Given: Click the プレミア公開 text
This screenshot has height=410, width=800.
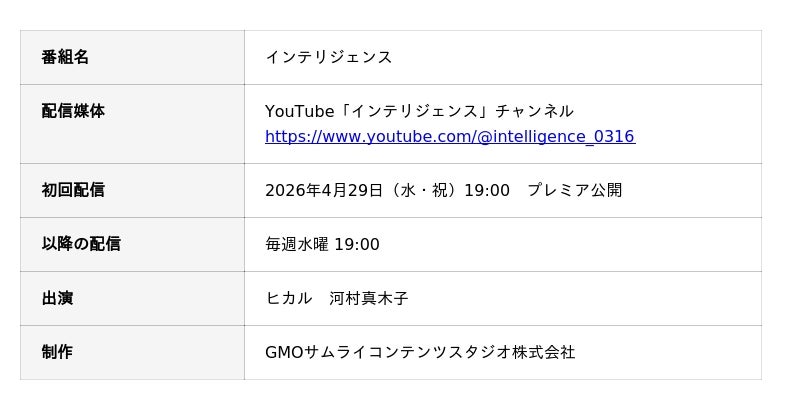Looking at the screenshot, I should point(574,190).
